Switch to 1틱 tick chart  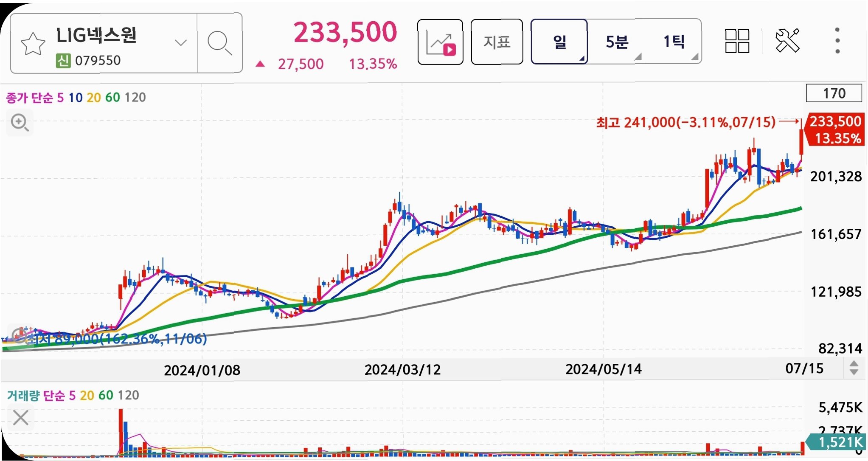tap(673, 42)
